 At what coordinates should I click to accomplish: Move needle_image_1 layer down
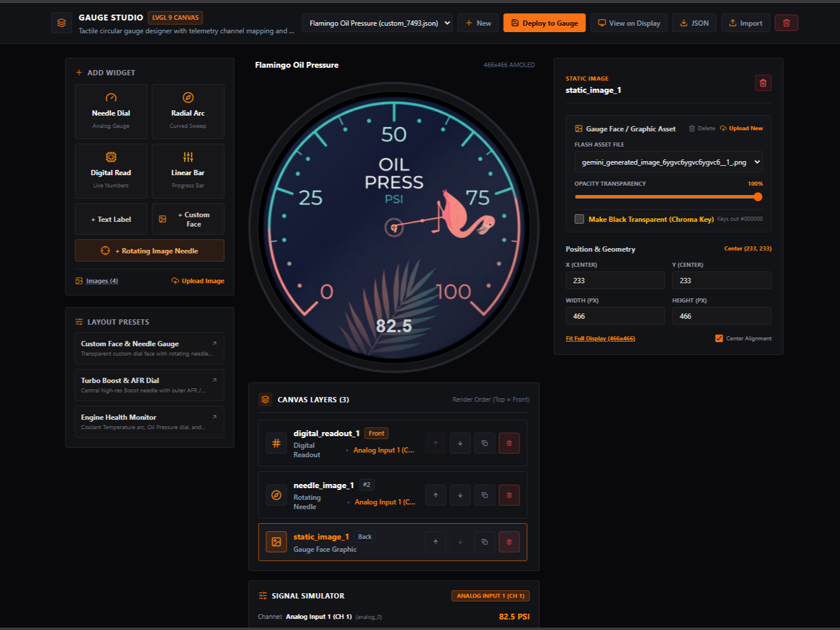coord(460,495)
